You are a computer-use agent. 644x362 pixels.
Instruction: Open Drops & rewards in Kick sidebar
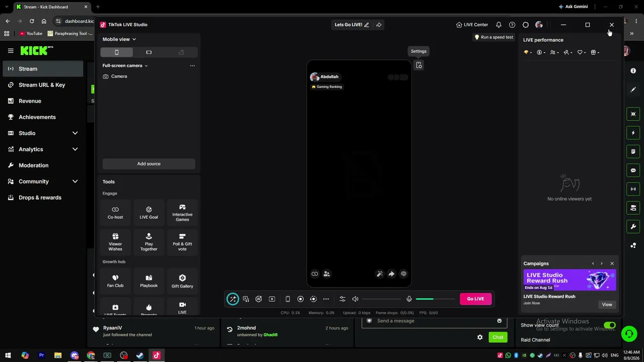43,198
